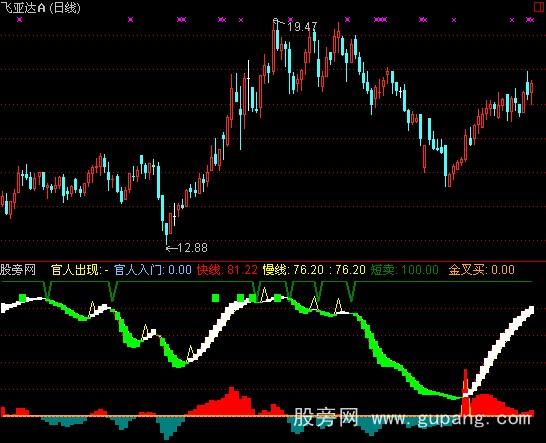546x443 pixels.
Task: Click the tall red buy-signal spike in indicator
Action: pyautogui.click(x=466, y=392)
